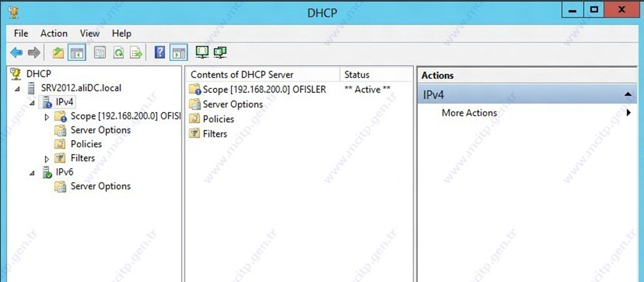The height and width of the screenshot is (282, 644).
Task: Select Scope [192.168.200.0] in the tree
Action: coord(125,116)
